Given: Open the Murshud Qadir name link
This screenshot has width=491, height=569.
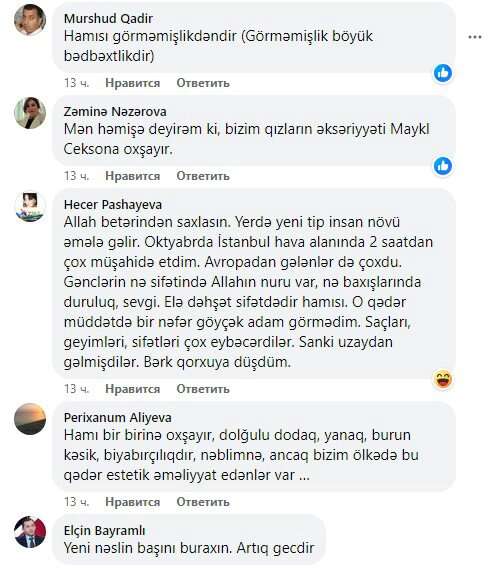Looking at the screenshot, I should (108, 19).
